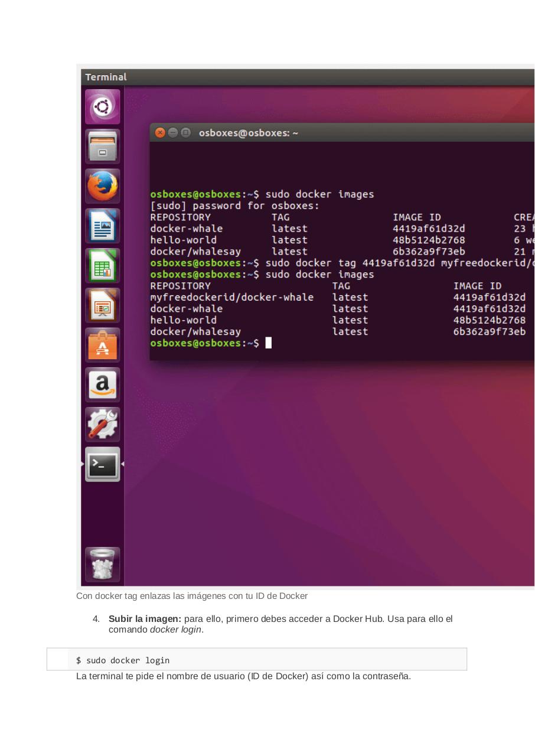The width and height of the screenshot is (535, 756).
Task: Launch Firefox from the launcher
Action: tap(102, 185)
